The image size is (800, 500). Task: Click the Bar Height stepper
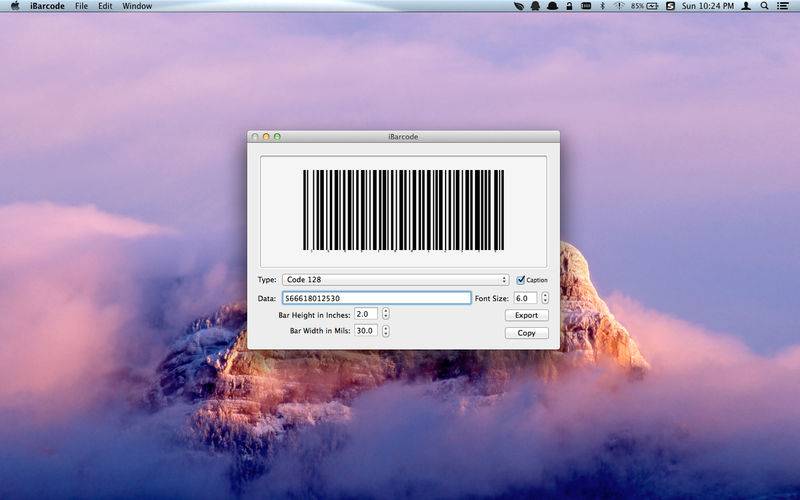point(386,314)
